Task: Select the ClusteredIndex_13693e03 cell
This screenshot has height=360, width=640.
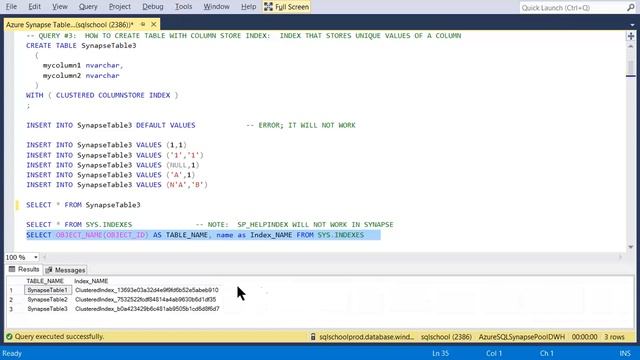Action: (x=147, y=290)
